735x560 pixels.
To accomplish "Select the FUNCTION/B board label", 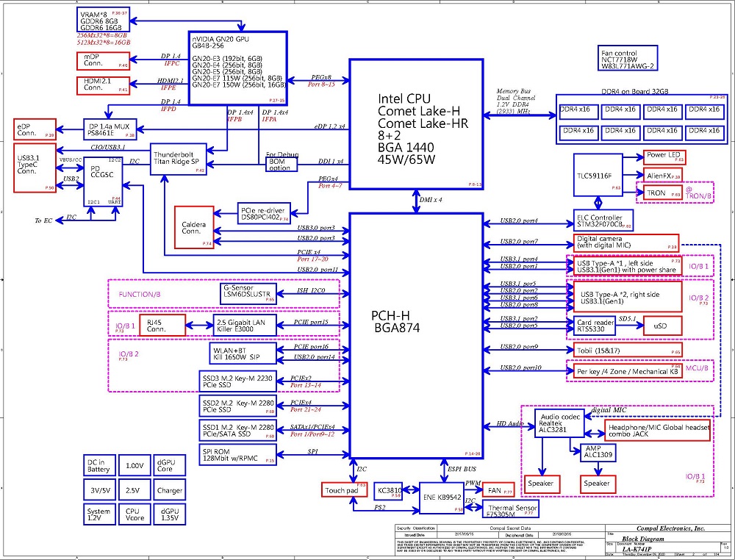I will (139, 295).
